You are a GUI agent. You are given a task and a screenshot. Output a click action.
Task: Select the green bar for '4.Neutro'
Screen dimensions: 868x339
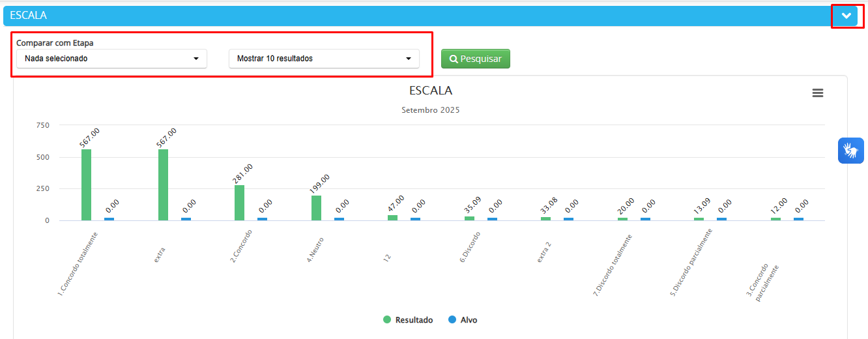click(316, 208)
